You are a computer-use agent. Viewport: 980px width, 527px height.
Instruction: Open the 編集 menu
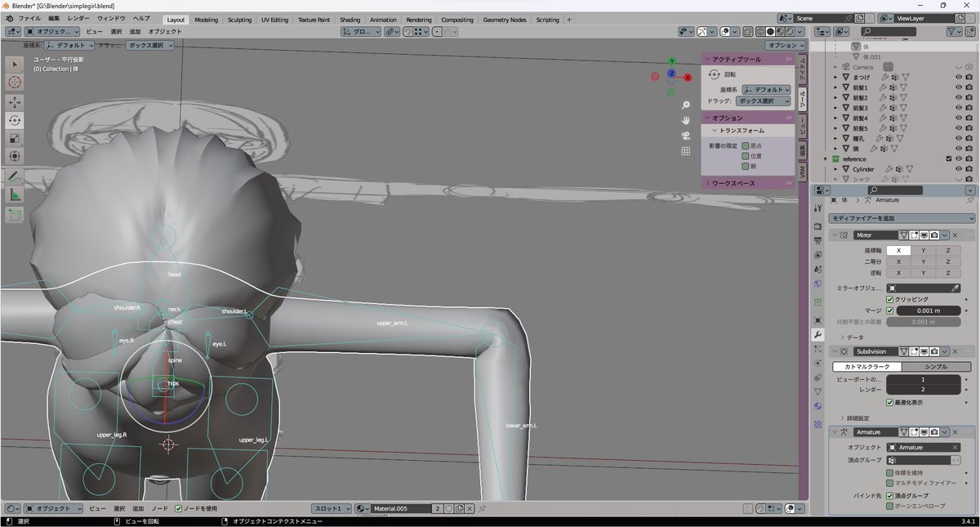[x=54, y=18]
